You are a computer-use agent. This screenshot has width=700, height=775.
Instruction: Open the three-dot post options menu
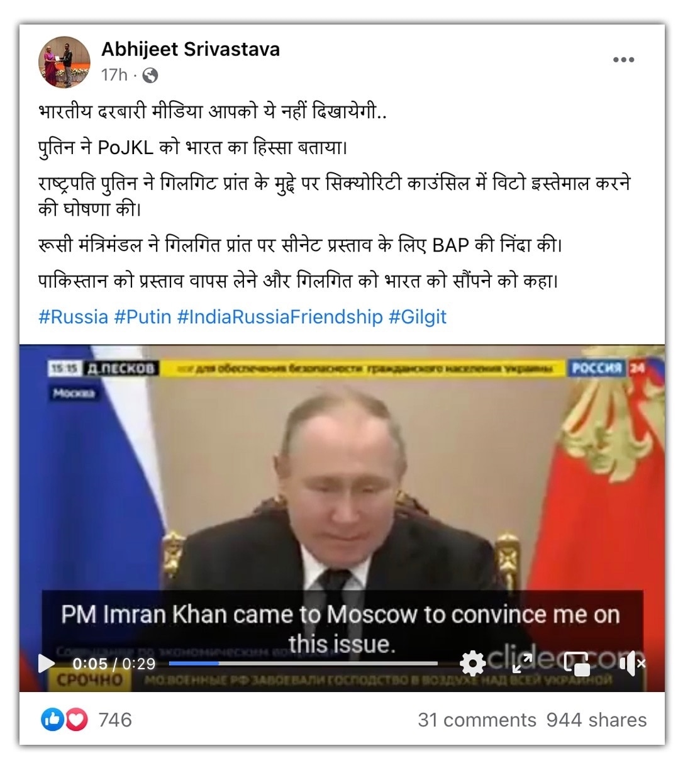coord(623,60)
